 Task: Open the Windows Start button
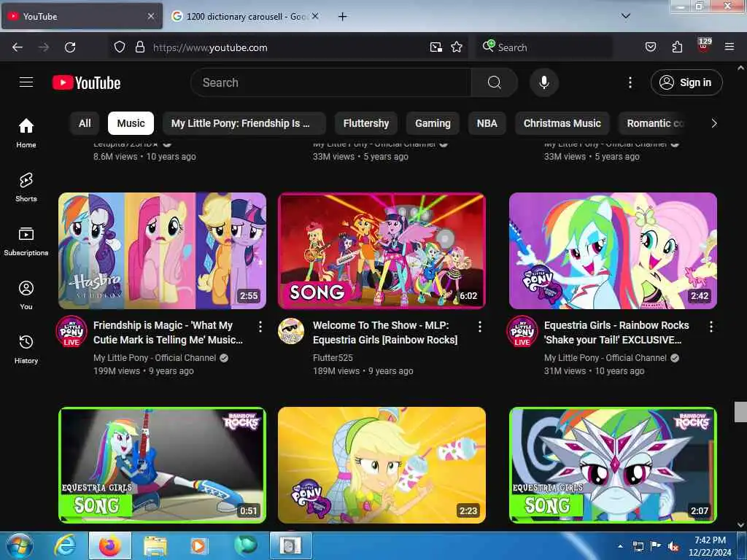[x=20, y=546]
